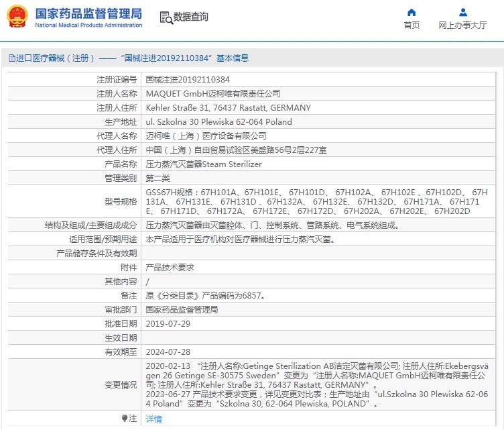Click the 首页 home icon

[412, 13]
